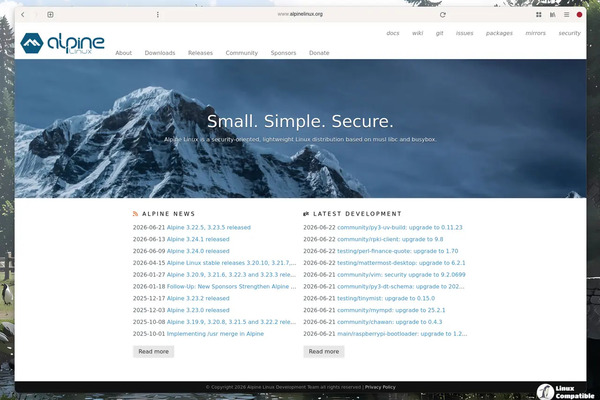Click the 'Small. Simple. Secure.' headline
This screenshot has width=600, height=400.
[x=300, y=121]
